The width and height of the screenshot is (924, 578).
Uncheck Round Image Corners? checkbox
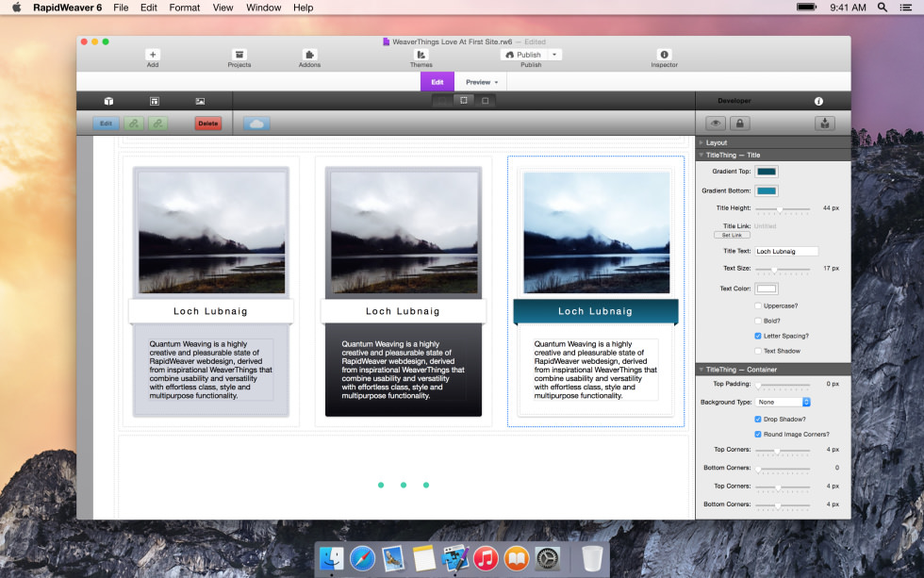pyautogui.click(x=758, y=435)
